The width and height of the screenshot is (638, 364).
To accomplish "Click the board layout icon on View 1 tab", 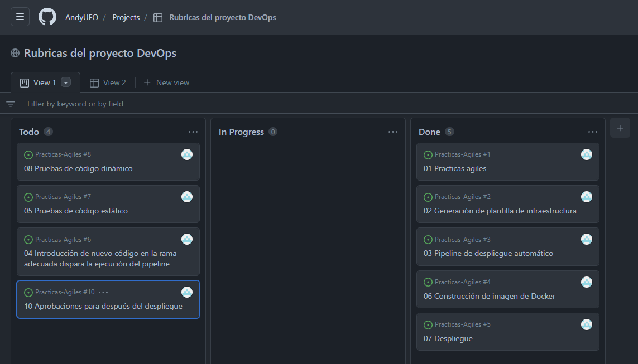I will click(24, 82).
